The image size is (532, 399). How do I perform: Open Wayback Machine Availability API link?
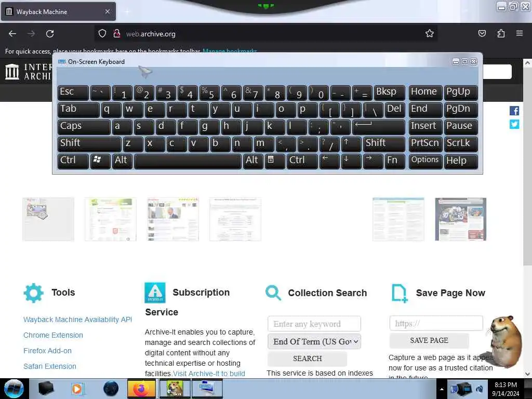[x=78, y=320]
